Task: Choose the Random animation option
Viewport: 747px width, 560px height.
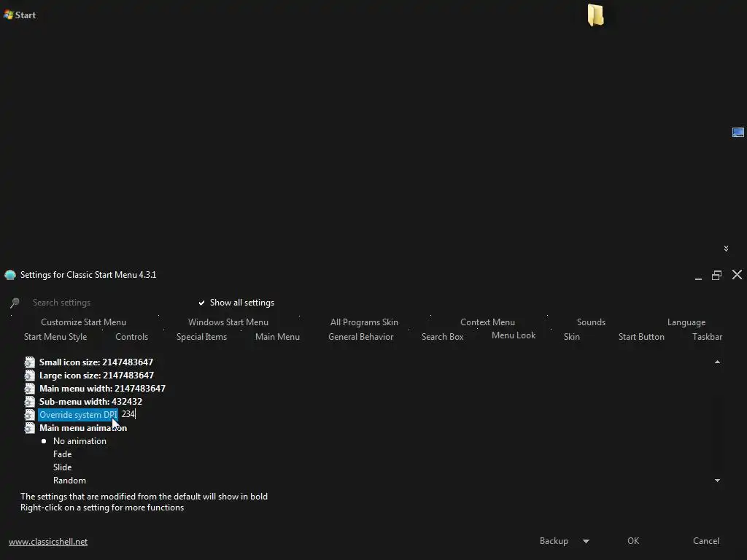Action: click(x=69, y=481)
